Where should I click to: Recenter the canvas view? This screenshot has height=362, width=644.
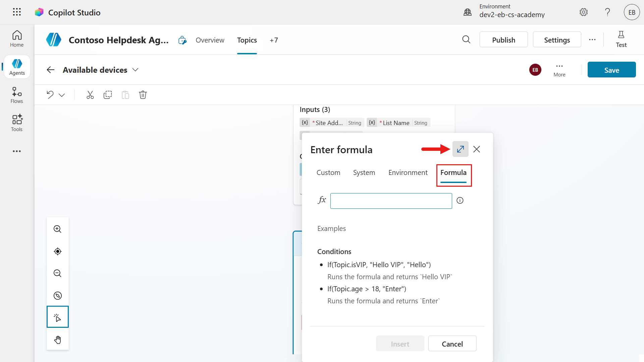click(58, 251)
